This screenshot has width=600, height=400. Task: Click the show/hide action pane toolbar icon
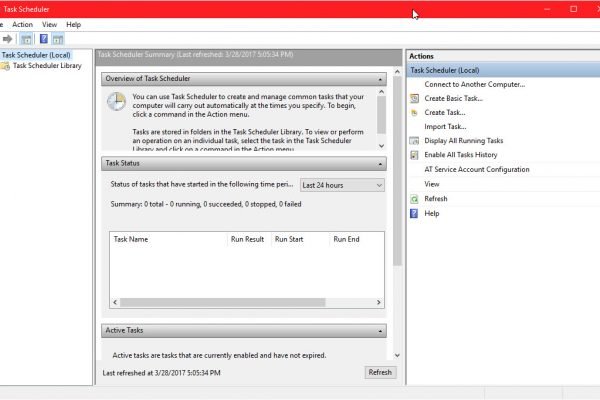point(58,39)
